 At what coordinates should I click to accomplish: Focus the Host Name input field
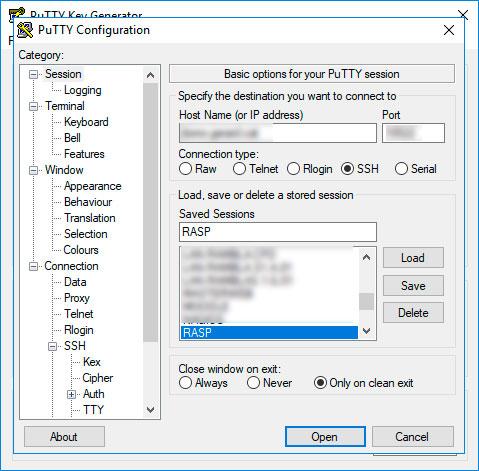278,133
